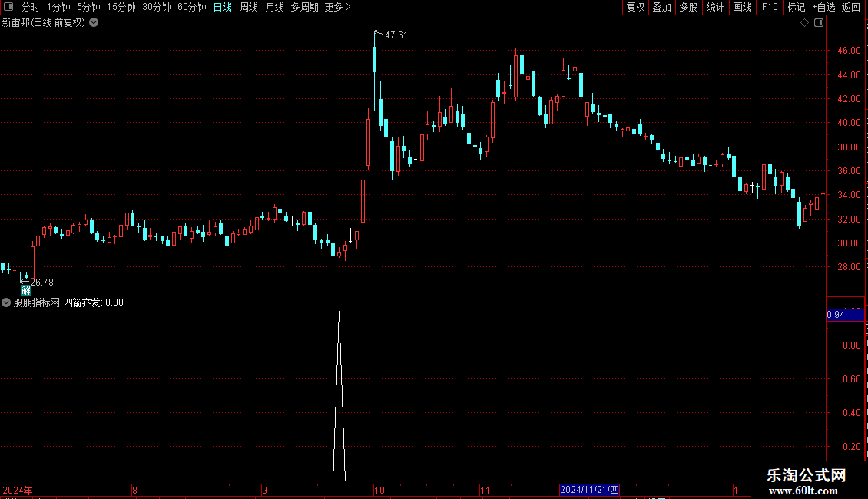Add stock with +自选 button
The height and width of the screenshot is (499, 868).
click(x=823, y=7)
